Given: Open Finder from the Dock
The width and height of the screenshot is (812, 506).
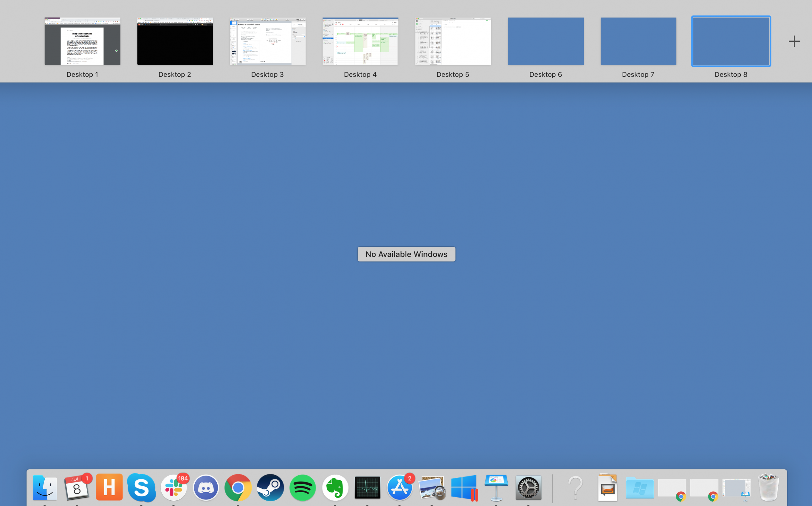Looking at the screenshot, I should pyautogui.click(x=45, y=487).
